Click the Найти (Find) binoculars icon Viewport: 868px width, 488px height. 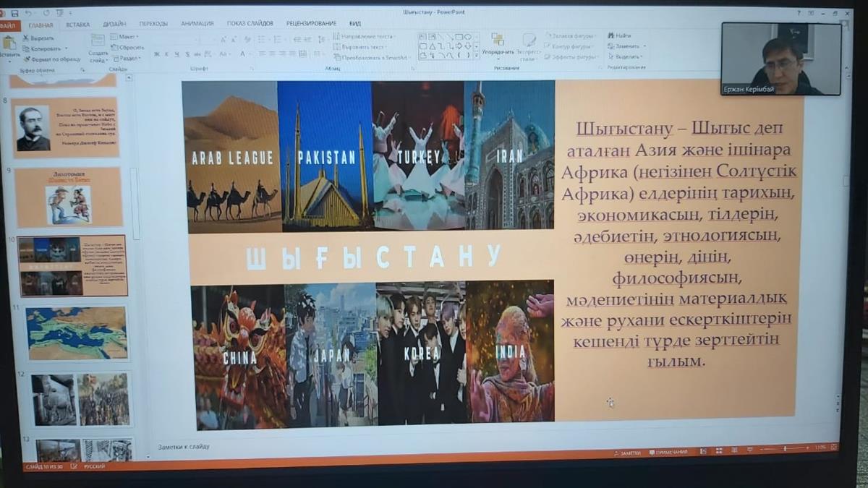pos(612,35)
